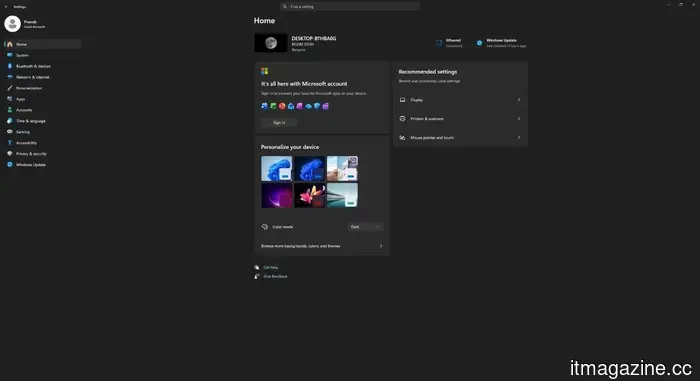Open the Get help link
This screenshot has width=700, height=381.
271,267
